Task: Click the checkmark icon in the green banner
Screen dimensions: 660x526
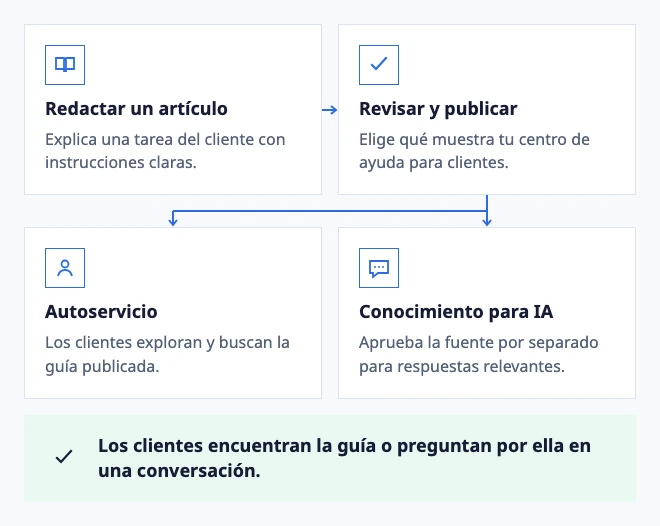Action: (64, 457)
